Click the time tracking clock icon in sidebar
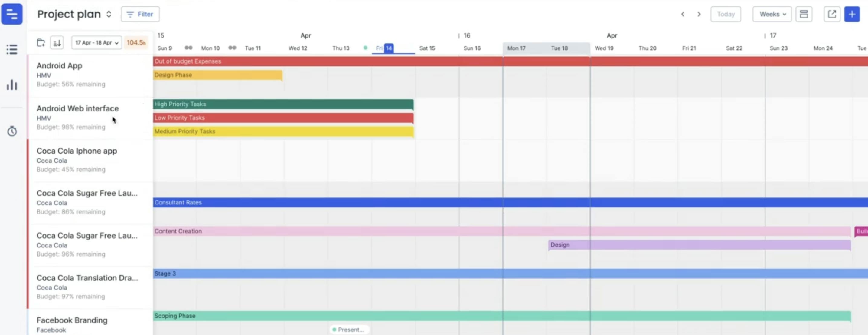 coord(11,131)
